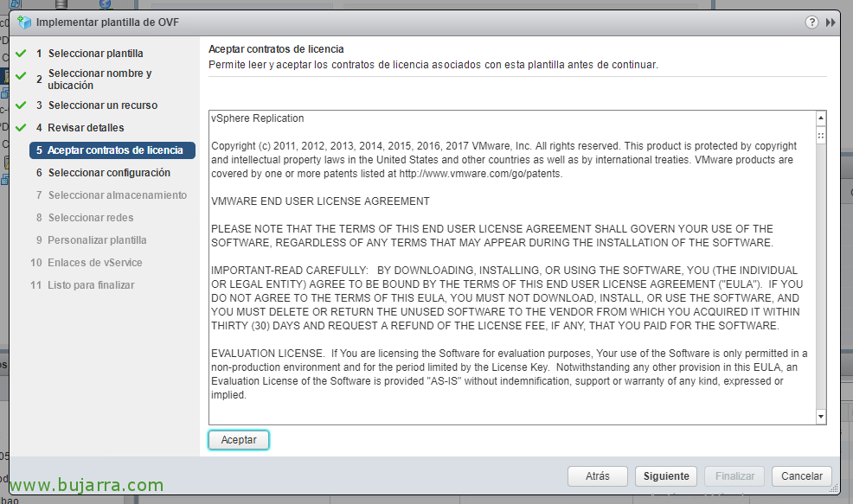Image resolution: width=853 pixels, height=504 pixels.
Task: Click the green checkmark beside Seleccionar un recurso
Action: pos(22,105)
